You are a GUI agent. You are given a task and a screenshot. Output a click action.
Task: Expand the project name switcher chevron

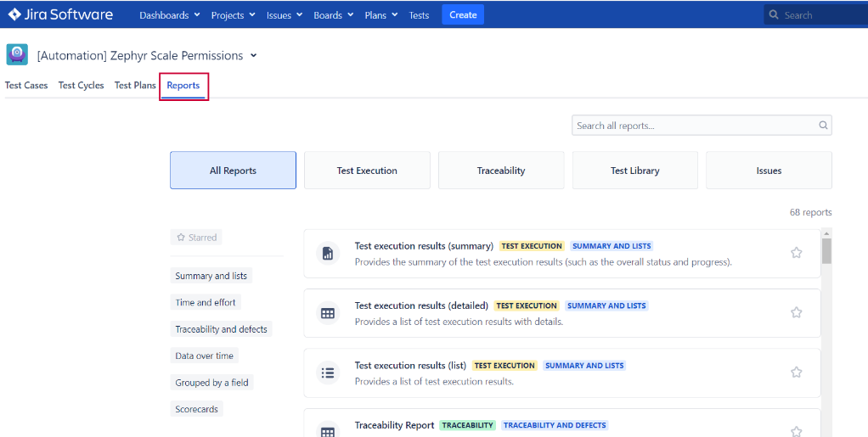[253, 56]
